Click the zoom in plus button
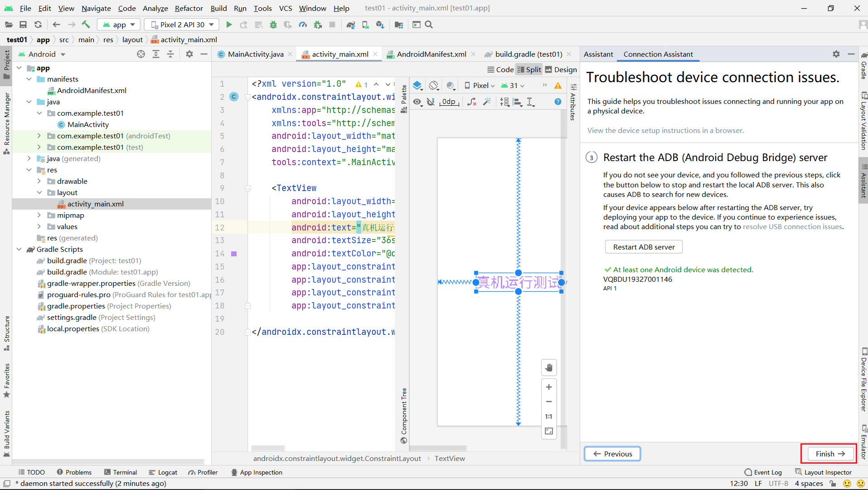The image size is (868, 490). [548, 387]
